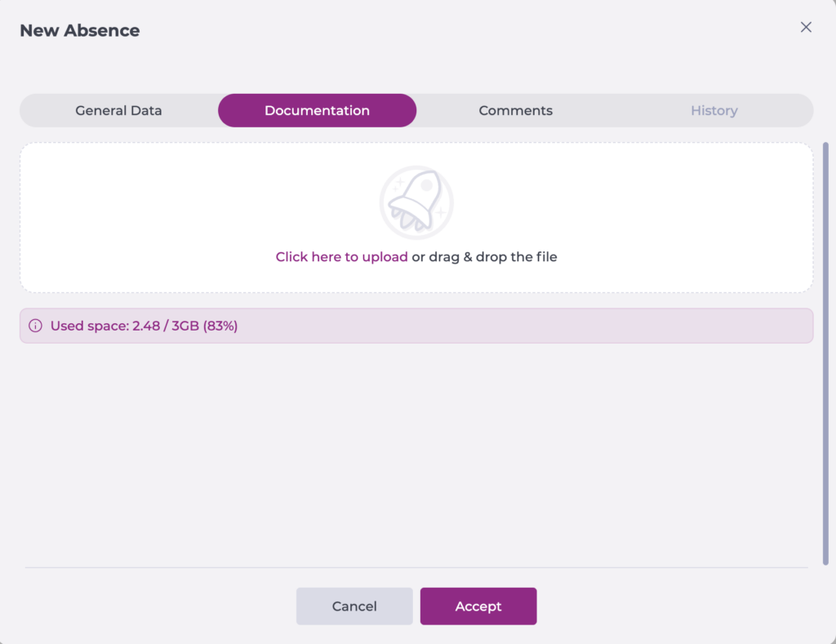Image resolution: width=836 pixels, height=644 pixels.
Task: Switch to the General Data tab
Action: click(x=118, y=111)
